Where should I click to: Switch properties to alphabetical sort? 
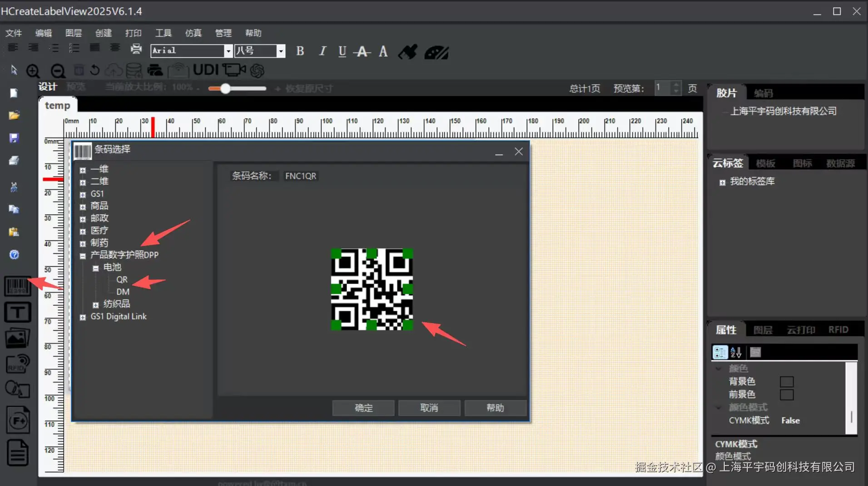[736, 352]
